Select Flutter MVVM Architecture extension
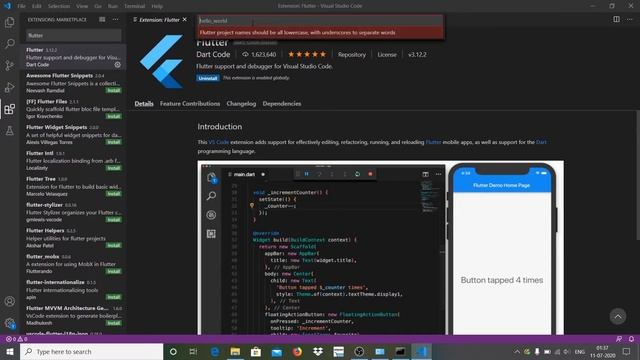640x360 pixels. [73, 316]
